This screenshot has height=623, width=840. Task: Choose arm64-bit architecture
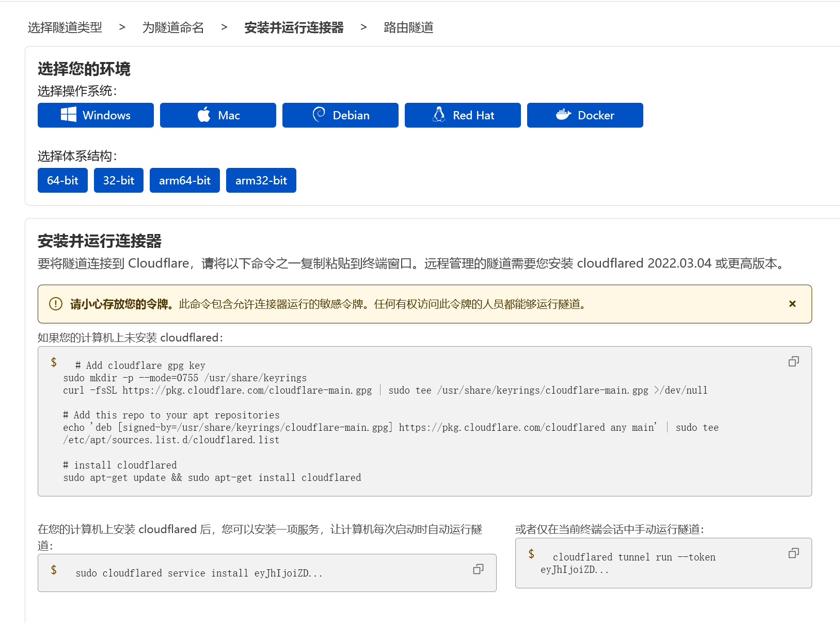pyautogui.click(x=185, y=180)
